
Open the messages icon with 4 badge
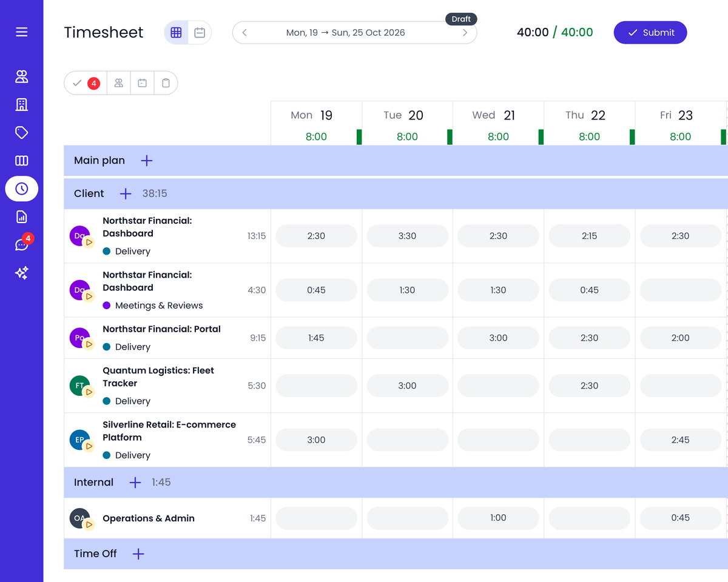22,244
